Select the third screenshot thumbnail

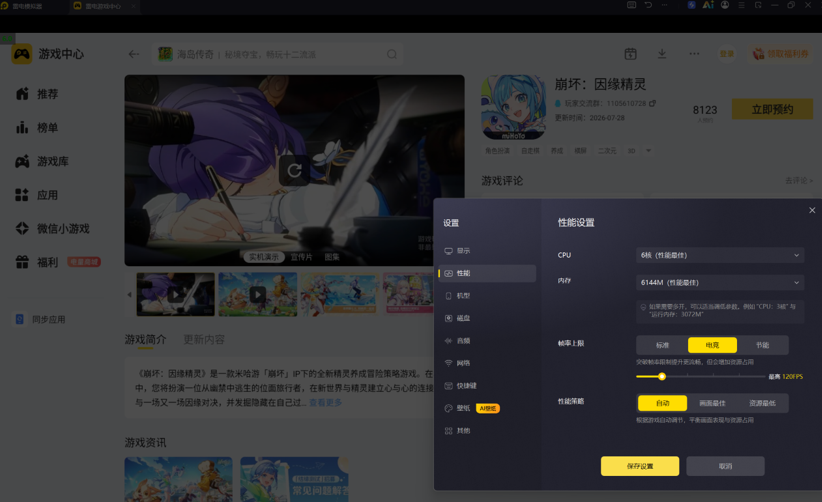(339, 294)
